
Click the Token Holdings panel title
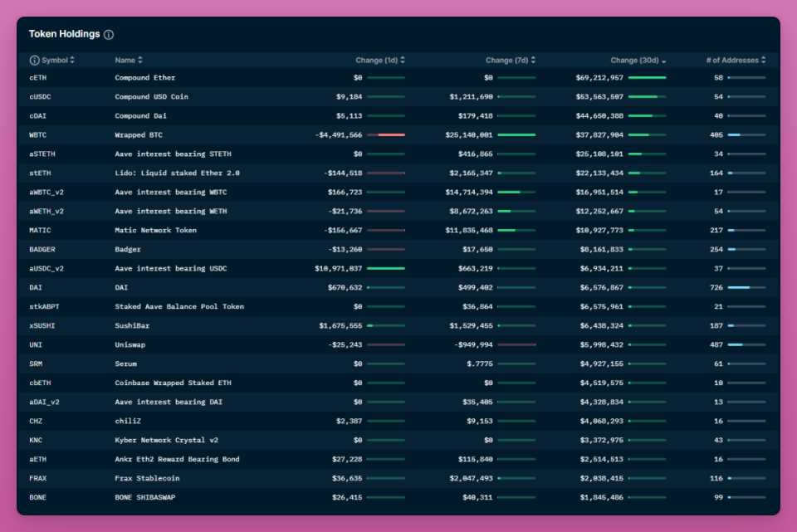pyautogui.click(x=64, y=34)
